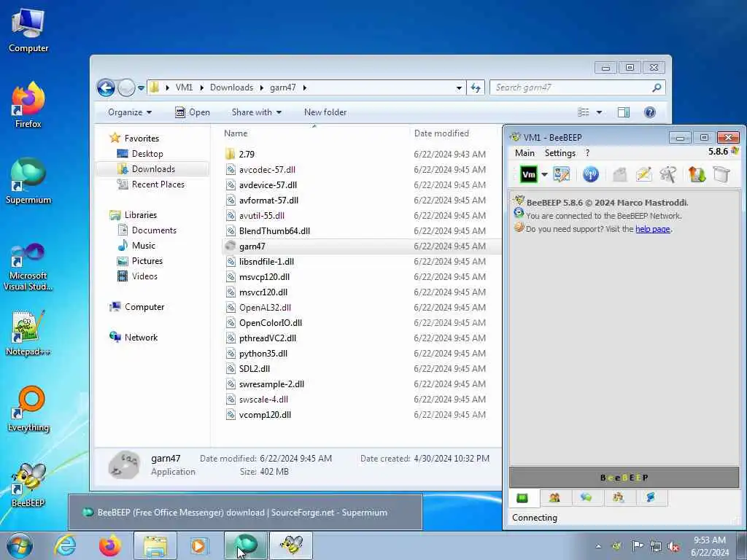Open the ? help menu in BeeBEEP
The width and height of the screenshot is (747, 560).
click(587, 153)
